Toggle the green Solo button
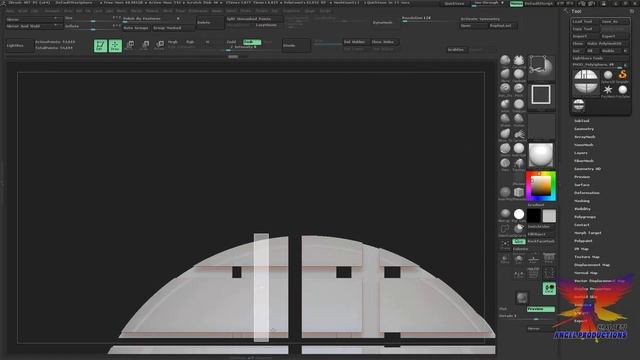Image resolution: width=640 pixels, height=360 pixels. click(518, 241)
